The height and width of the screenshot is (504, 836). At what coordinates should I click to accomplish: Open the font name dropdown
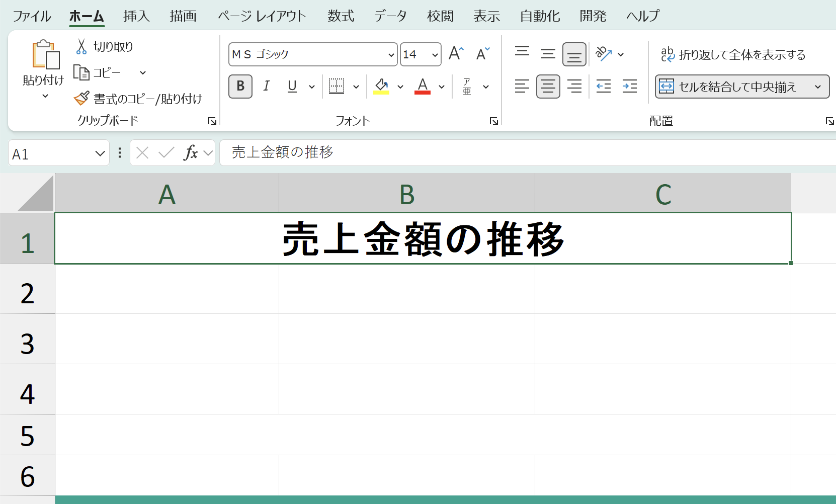(x=391, y=54)
